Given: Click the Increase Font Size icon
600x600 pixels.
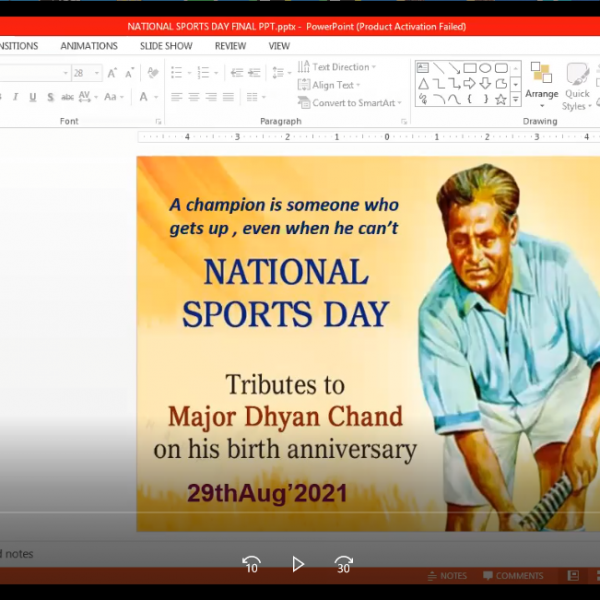Looking at the screenshot, I should (x=112, y=73).
